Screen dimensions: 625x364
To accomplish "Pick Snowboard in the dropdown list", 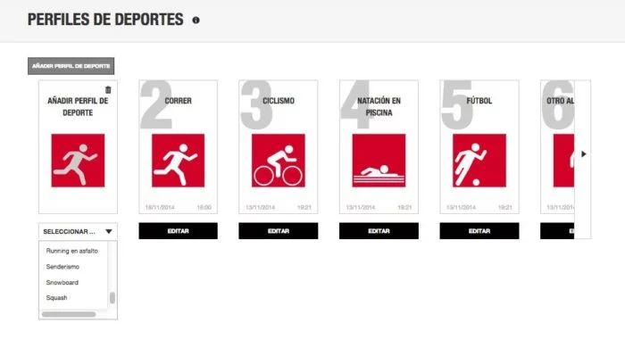I will tap(62, 282).
